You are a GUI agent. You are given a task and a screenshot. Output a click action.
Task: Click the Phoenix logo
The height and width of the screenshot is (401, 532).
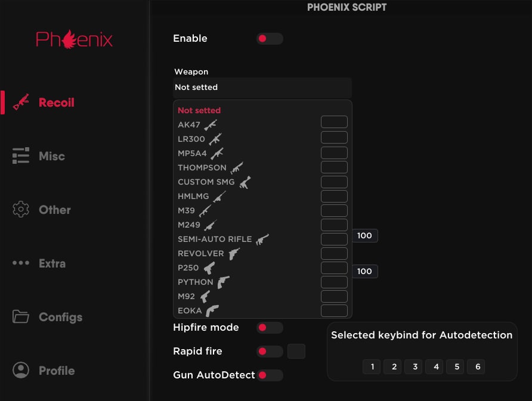click(x=74, y=39)
